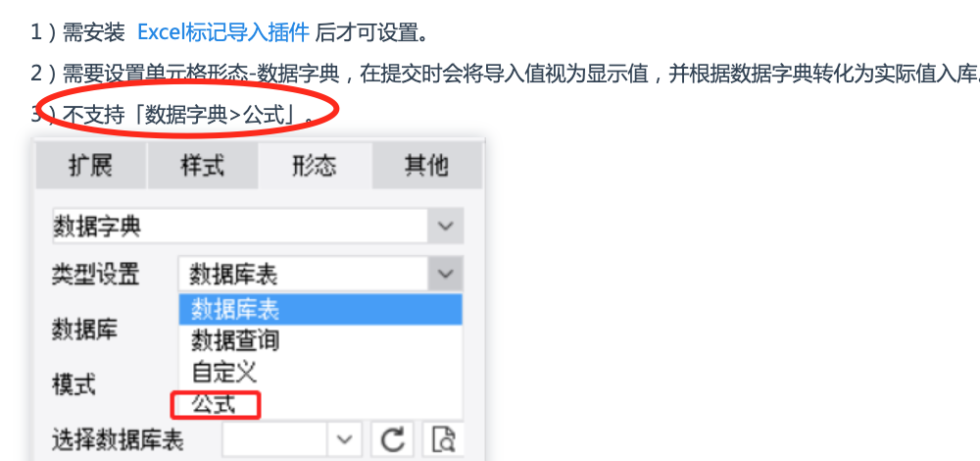Viewport: 980px width, 461px height.
Task: Expand the 数据字典 dropdown arrow
Action: 446,226
